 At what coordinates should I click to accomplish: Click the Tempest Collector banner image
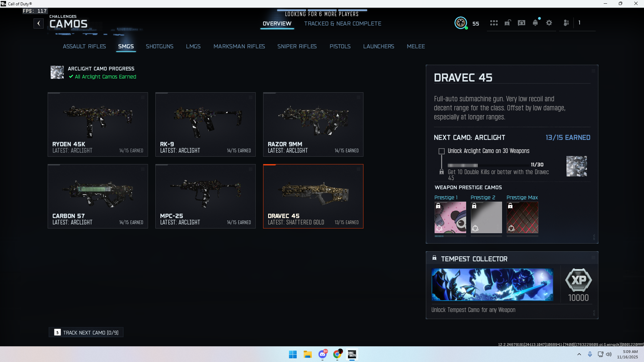[x=492, y=285]
